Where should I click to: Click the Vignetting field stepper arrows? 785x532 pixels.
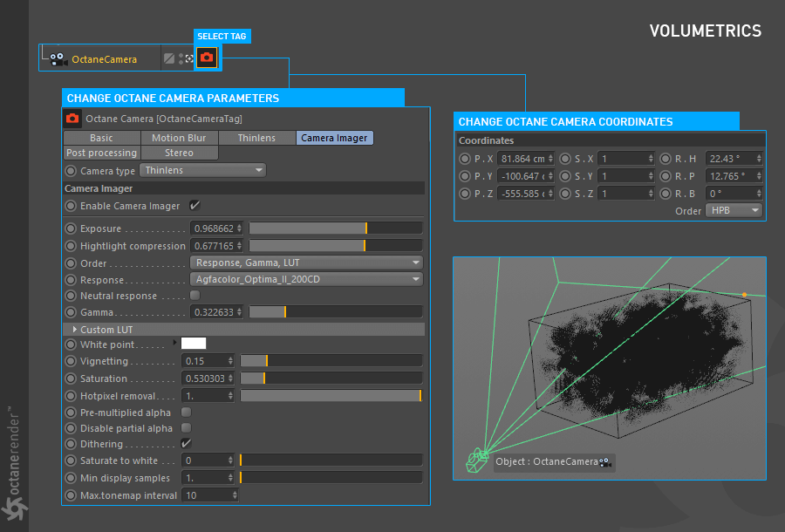coord(230,361)
